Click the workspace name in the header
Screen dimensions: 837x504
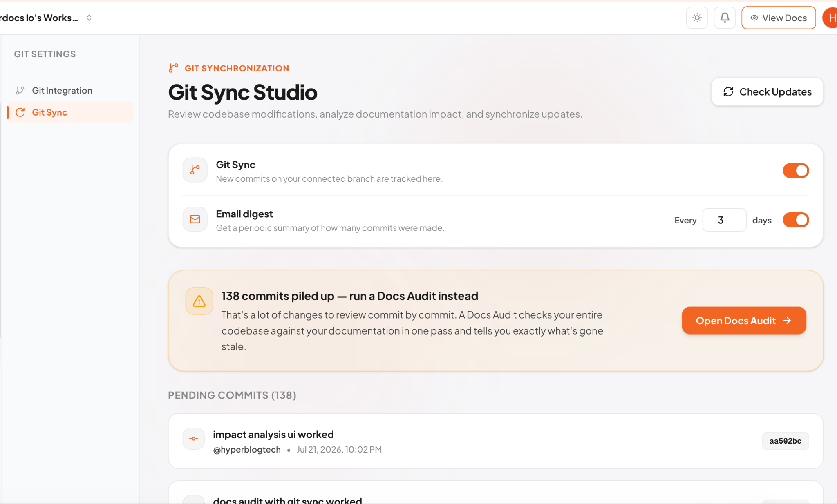pos(39,18)
